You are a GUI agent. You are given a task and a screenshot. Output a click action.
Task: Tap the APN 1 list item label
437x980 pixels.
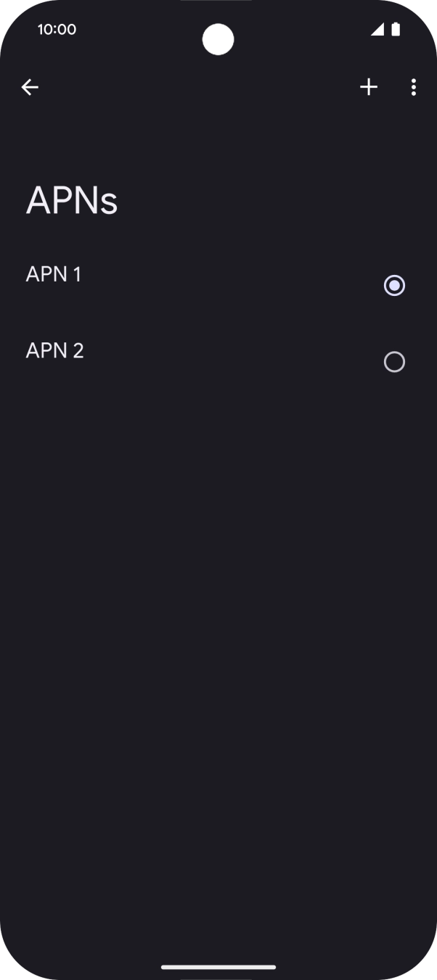tap(54, 273)
